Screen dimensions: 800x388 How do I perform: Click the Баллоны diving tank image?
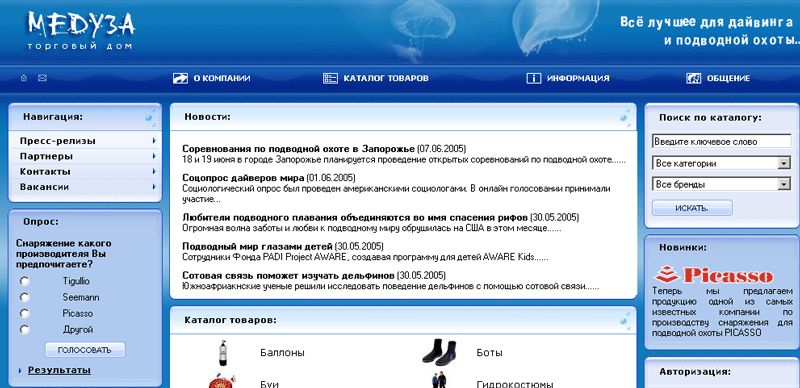222,353
